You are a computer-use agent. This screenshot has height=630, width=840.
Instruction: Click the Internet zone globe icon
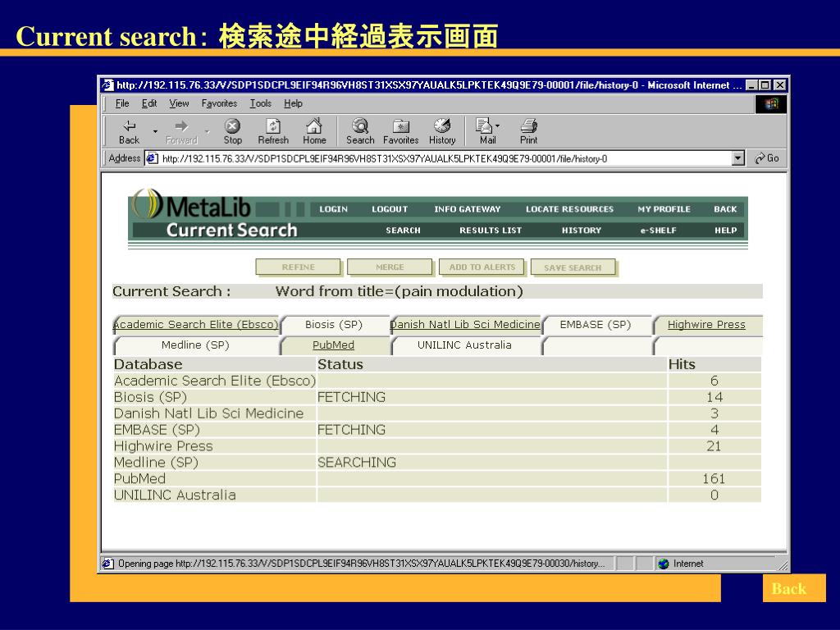(664, 564)
